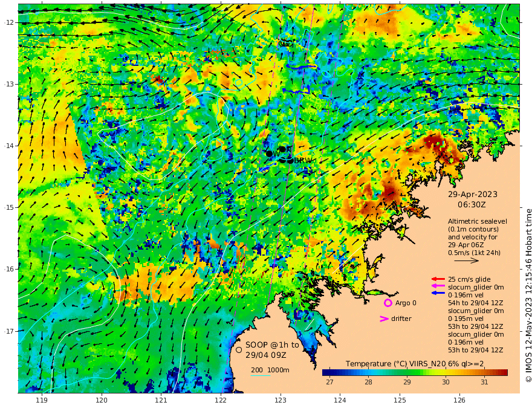This screenshot has height=411, width=532.
Task: Click the latitude axis label -15
Action: pos(9,207)
